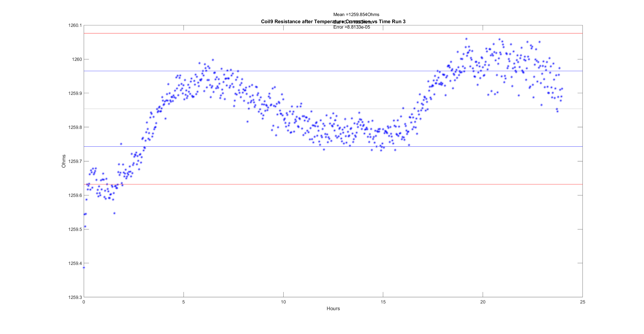Click the y-axis tick label 1260.1
This screenshot has height=334, width=644.
(75, 25)
